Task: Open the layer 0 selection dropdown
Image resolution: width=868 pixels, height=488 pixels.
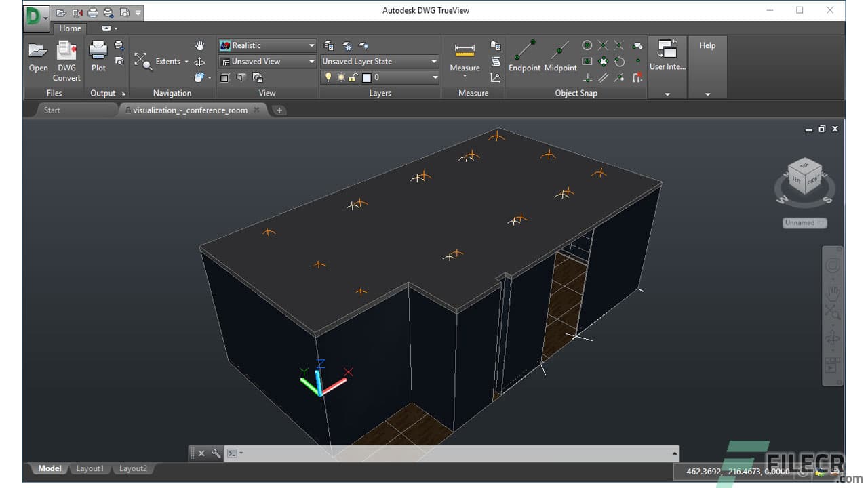Action: tap(434, 77)
